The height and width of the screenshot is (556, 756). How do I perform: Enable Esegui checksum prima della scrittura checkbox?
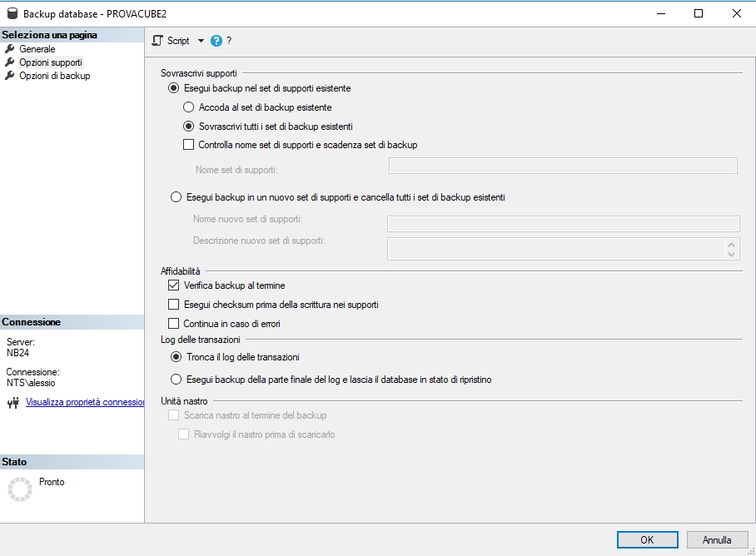(x=174, y=305)
